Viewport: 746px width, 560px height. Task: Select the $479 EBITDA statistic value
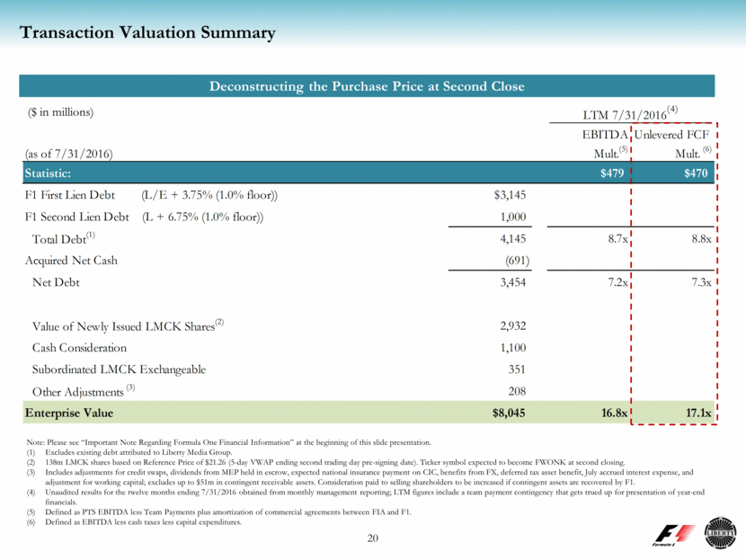point(613,173)
